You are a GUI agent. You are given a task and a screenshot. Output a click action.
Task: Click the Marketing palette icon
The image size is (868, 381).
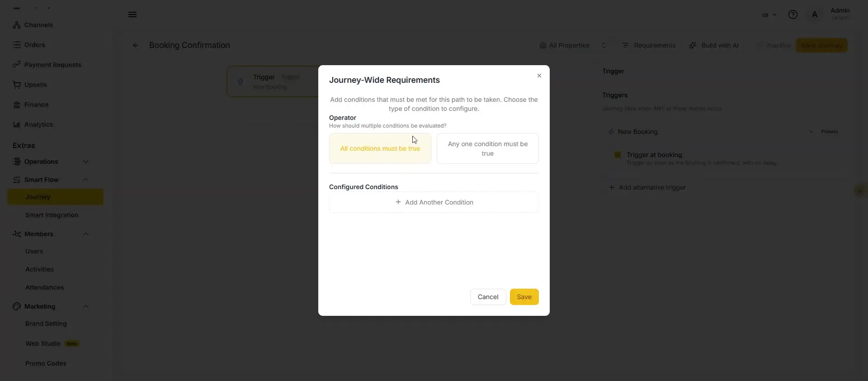(17, 306)
